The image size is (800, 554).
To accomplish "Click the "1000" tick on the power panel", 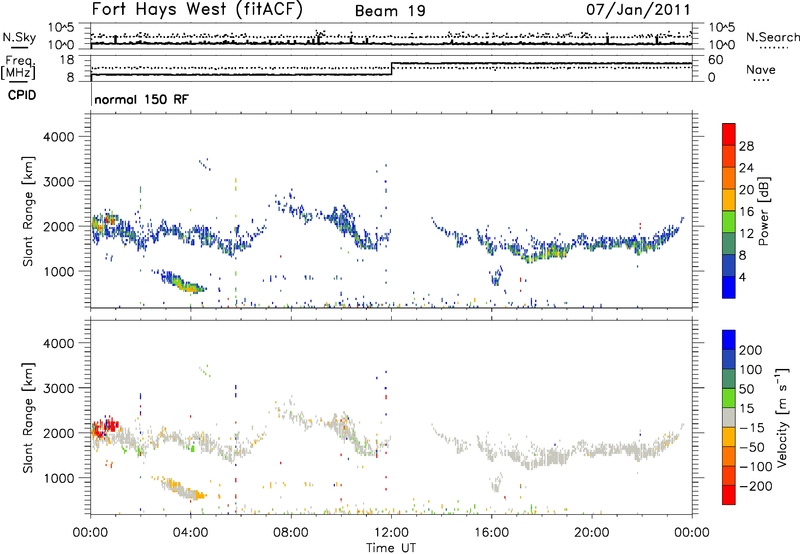I will tap(58, 271).
